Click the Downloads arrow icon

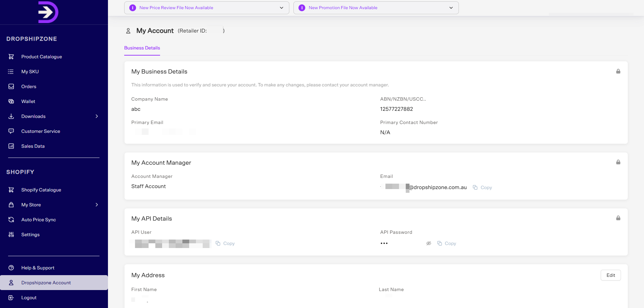point(11,116)
